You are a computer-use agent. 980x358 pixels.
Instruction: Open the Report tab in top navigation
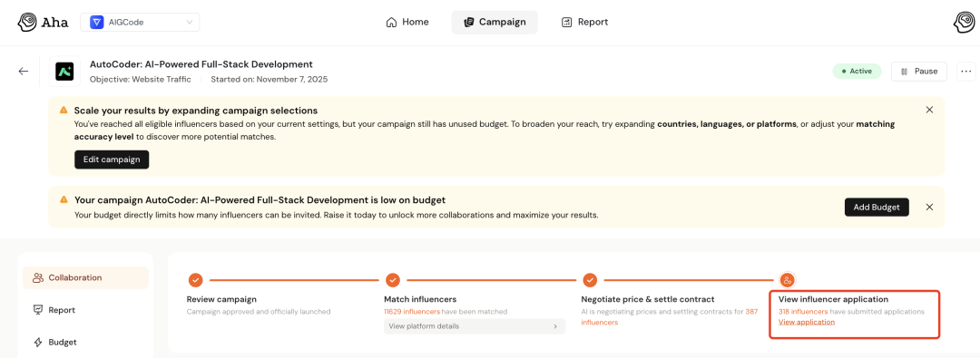pyautogui.click(x=584, y=22)
